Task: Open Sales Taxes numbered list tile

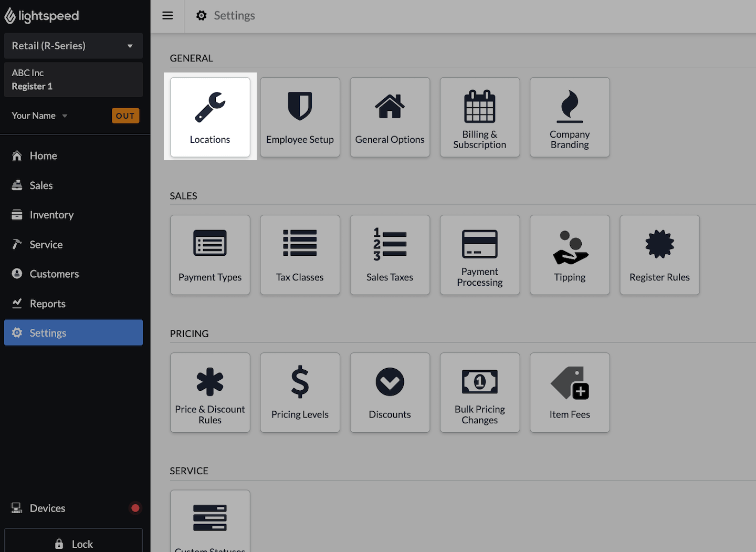Action: coord(390,255)
